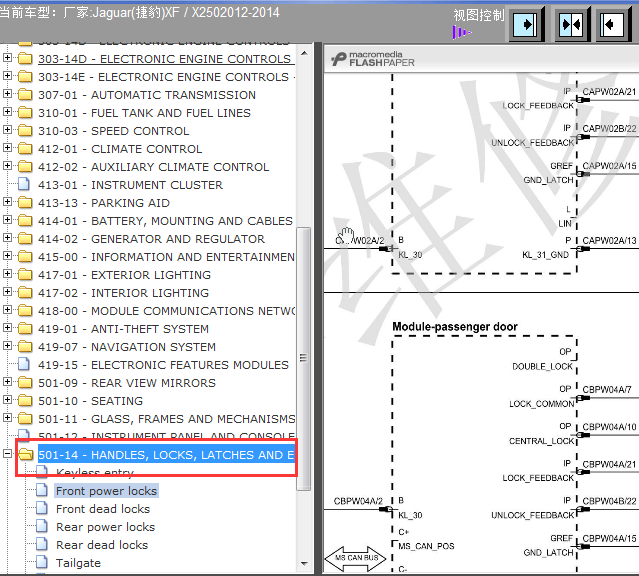
Task: Collapse the 501-14 Handles, Locks, Latches node
Action: pos(7,453)
